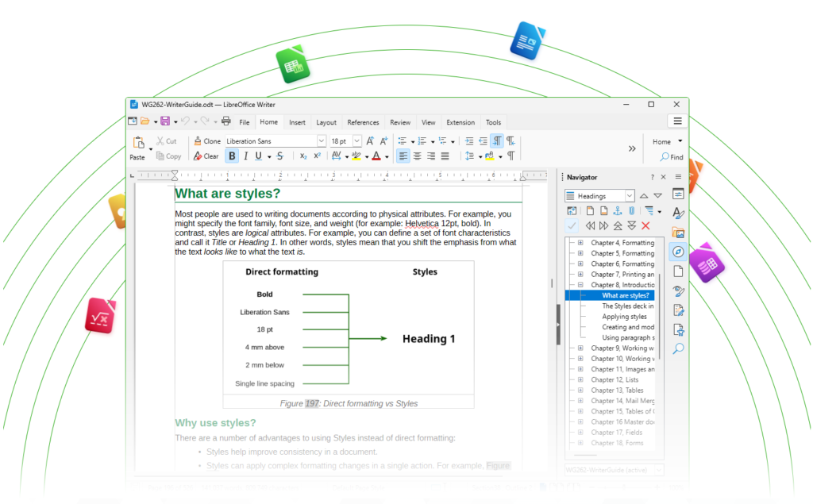The width and height of the screenshot is (813, 504).
Task: Open Highlighting Color dropdown arrow
Action: [367, 156]
